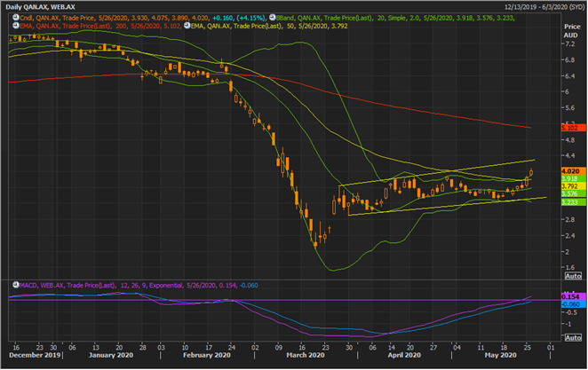
Task: Select the red 5.102 price label
Action: [574, 128]
